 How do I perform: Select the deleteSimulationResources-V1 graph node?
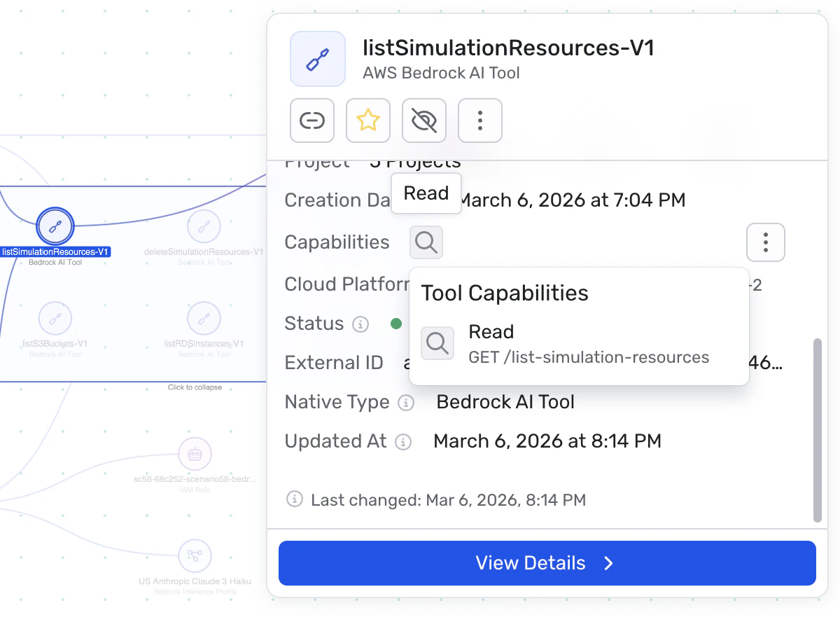(x=204, y=226)
